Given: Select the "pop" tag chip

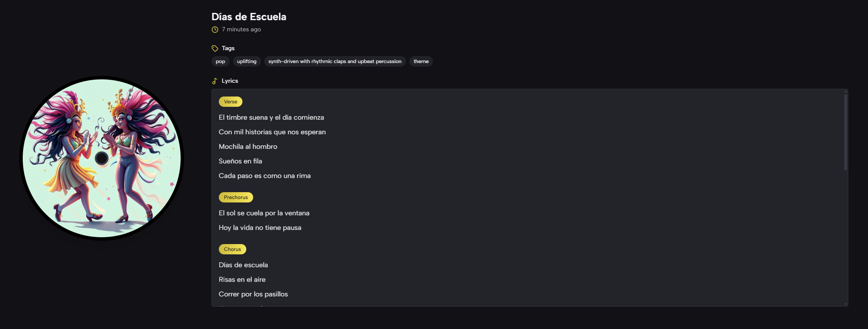Looking at the screenshot, I should (221, 61).
